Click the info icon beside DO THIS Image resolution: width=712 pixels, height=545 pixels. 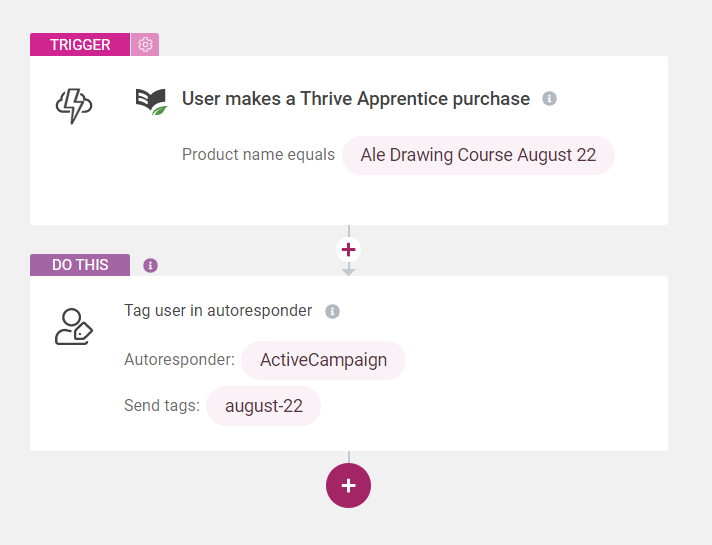click(150, 265)
